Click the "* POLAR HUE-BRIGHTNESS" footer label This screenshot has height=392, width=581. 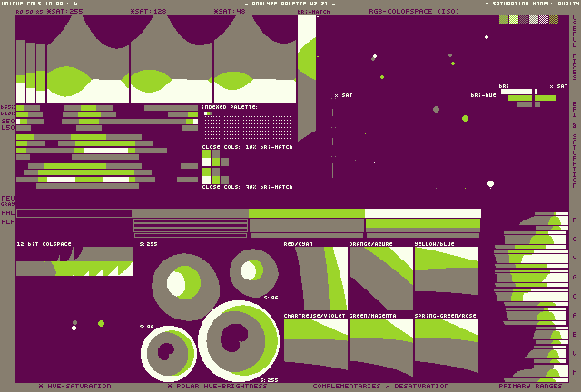point(217,386)
